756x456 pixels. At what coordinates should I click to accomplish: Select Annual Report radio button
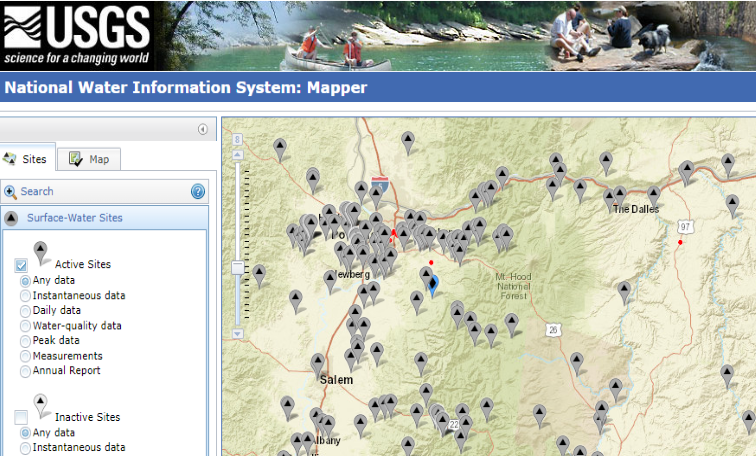click(25, 371)
